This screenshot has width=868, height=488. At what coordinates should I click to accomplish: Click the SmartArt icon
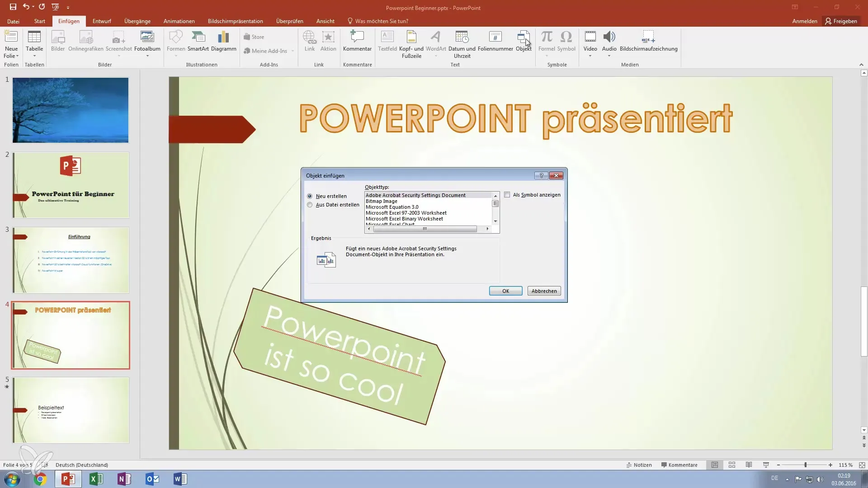(198, 41)
